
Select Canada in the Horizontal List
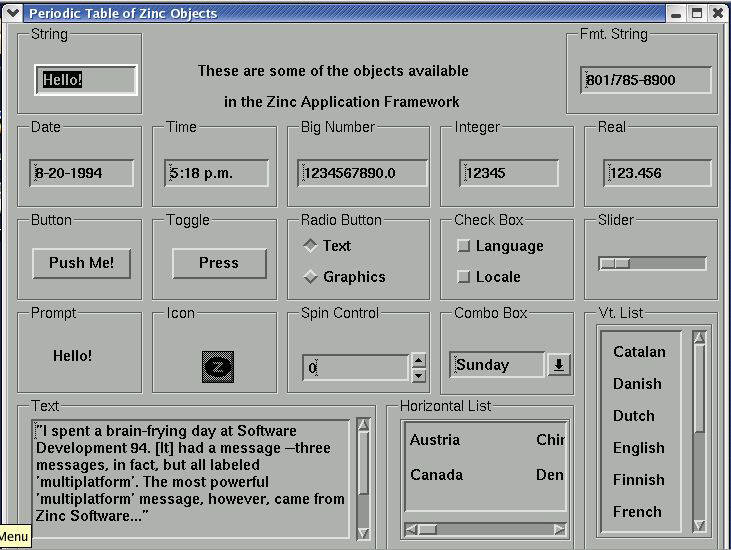pos(436,475)
